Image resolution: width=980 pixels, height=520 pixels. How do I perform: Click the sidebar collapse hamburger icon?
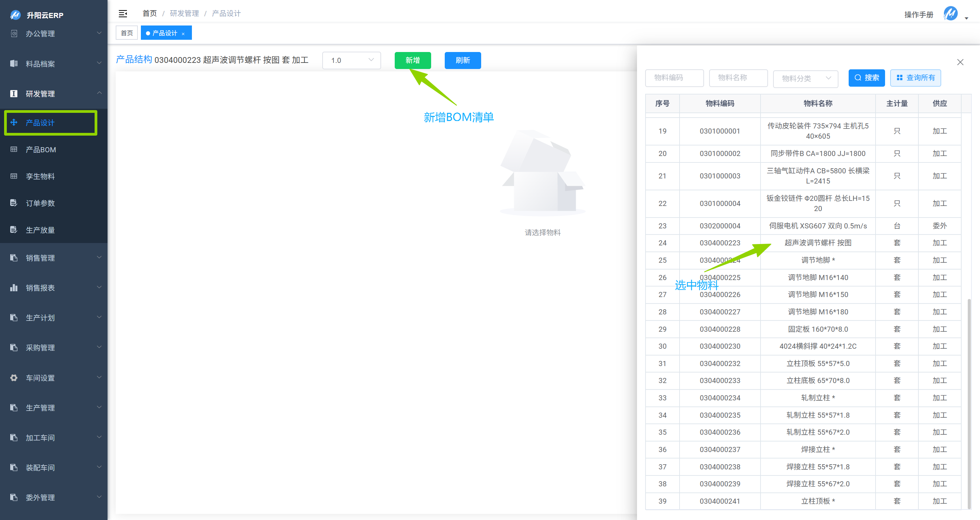[122, 14]
